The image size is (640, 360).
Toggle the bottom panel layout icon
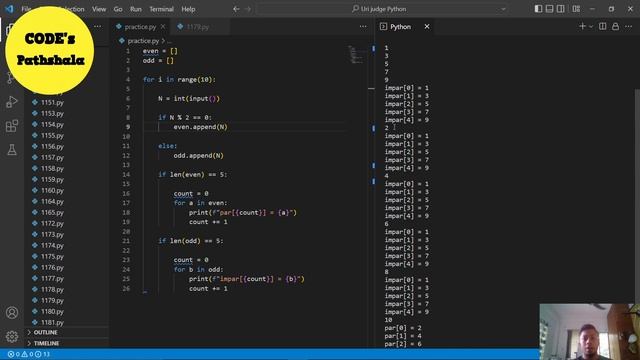[549, 9]
